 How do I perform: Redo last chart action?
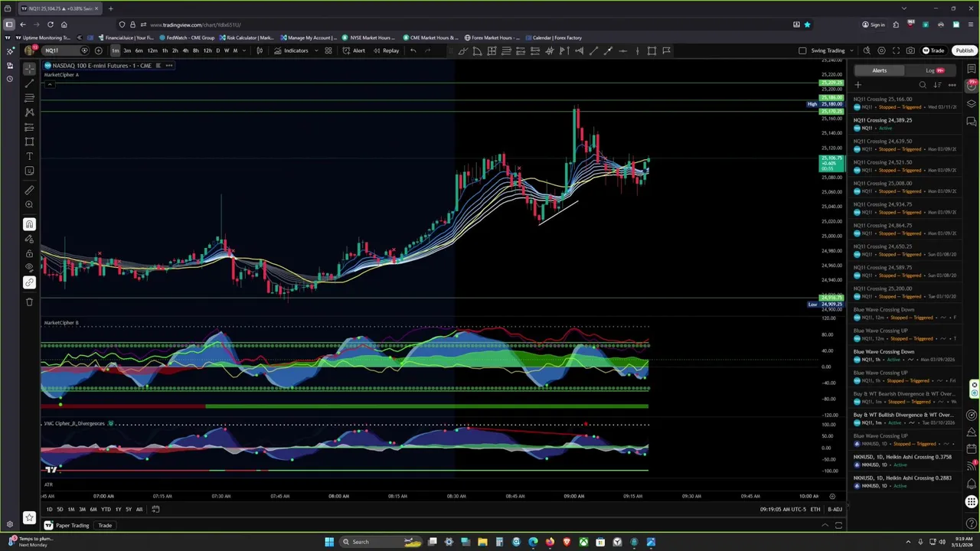(x=428, y=51)
